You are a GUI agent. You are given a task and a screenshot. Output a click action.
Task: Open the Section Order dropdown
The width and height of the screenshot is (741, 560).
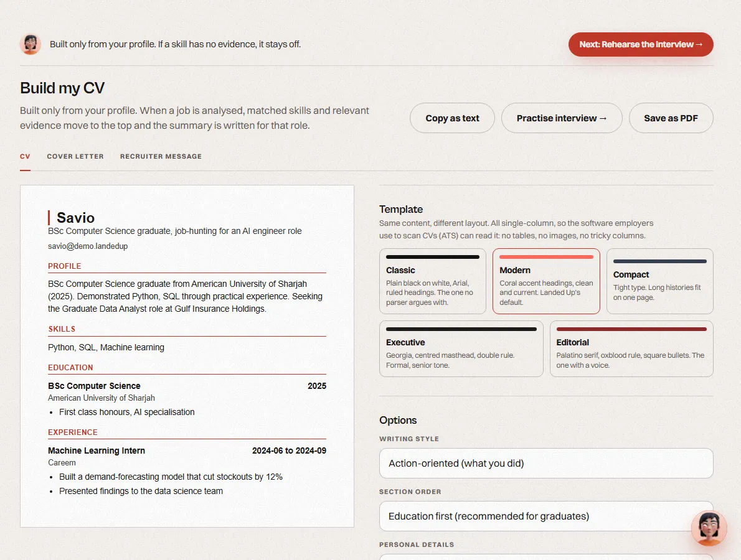click(546, 516)
